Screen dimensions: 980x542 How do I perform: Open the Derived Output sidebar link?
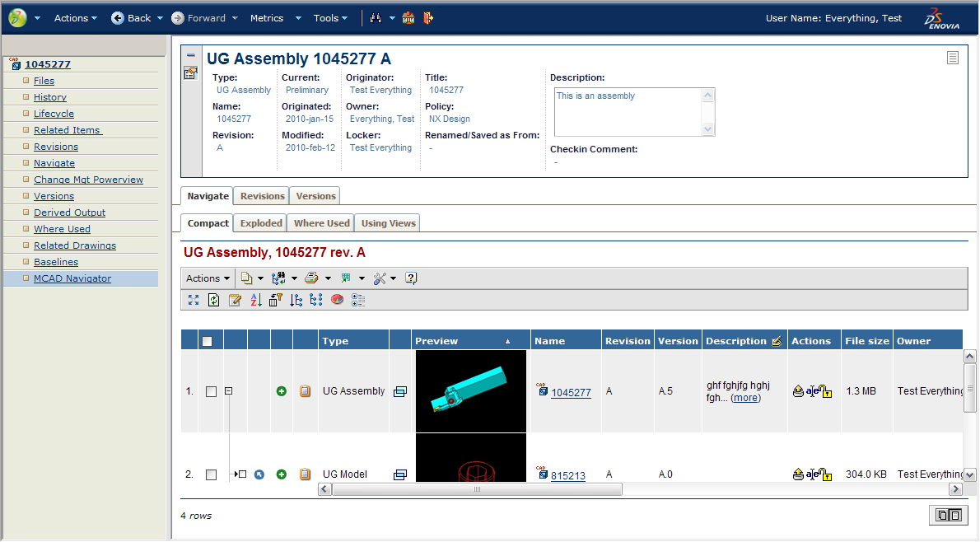tap(69, 213)
